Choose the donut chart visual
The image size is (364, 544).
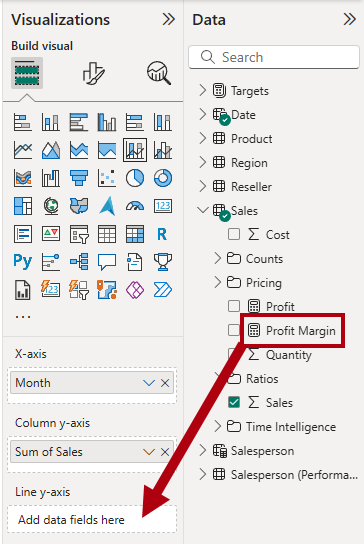(163, 178)
